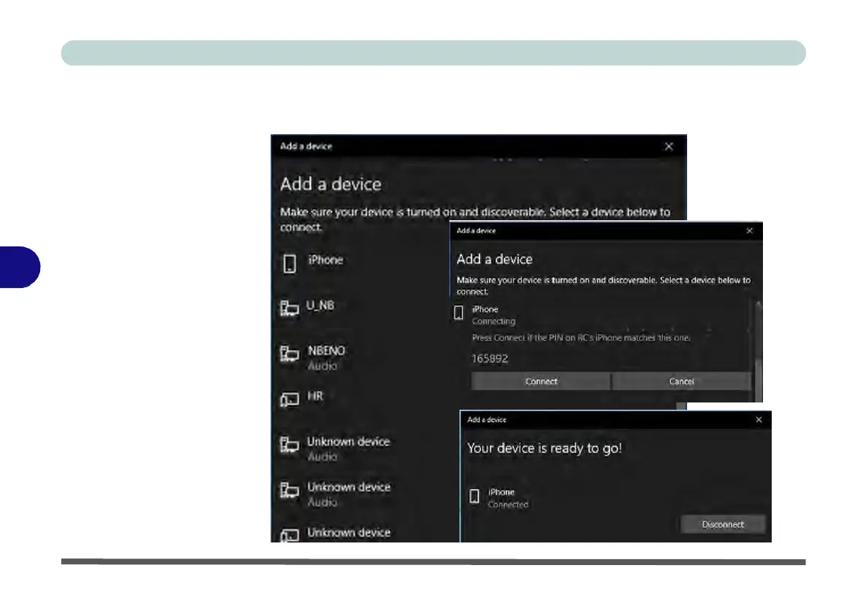Click the Press Connect if the PIN matches message
Viewport: 868px width, 611px height.
[581, 338]
